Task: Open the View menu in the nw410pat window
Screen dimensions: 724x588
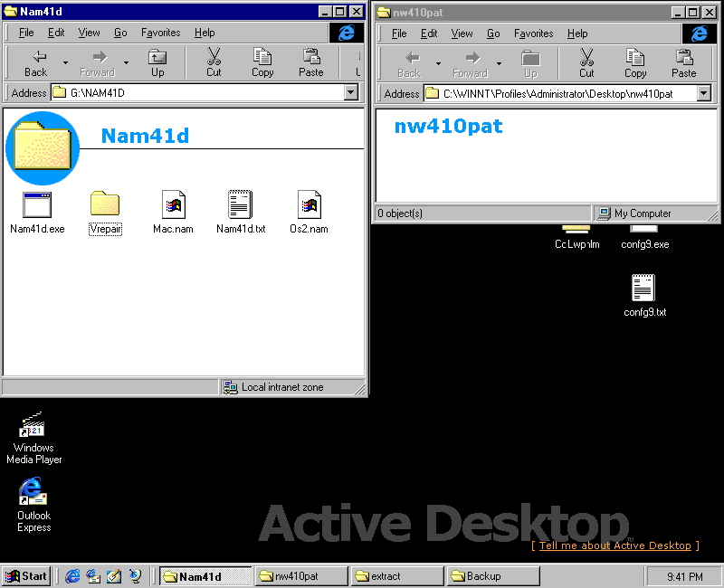Action: pos(462,33)
